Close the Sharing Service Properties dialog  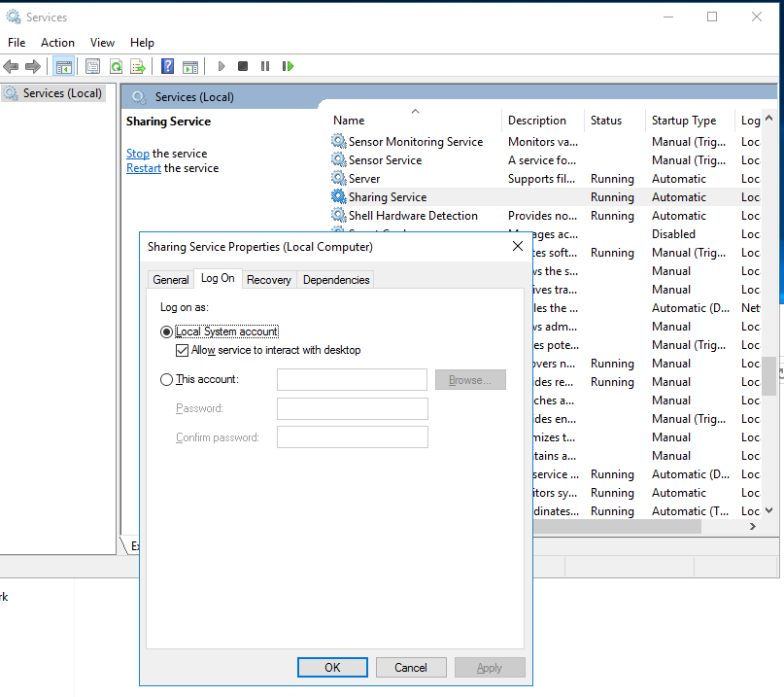(518, 246)
